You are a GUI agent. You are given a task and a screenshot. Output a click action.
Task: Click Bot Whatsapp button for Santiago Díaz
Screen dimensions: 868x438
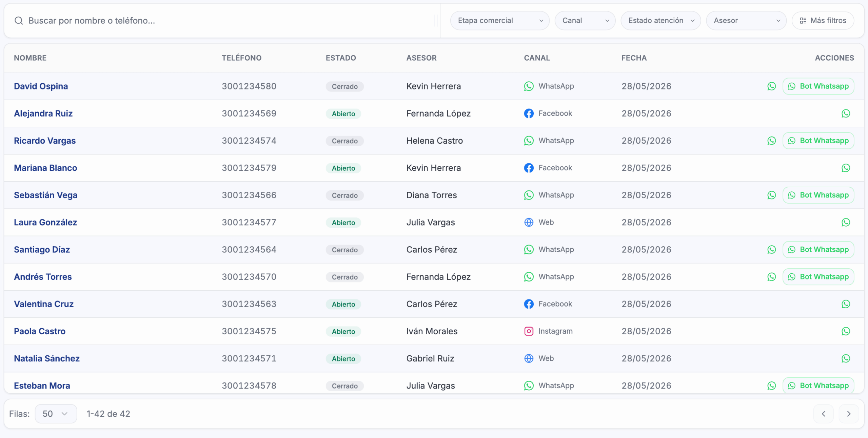(818, 250)
